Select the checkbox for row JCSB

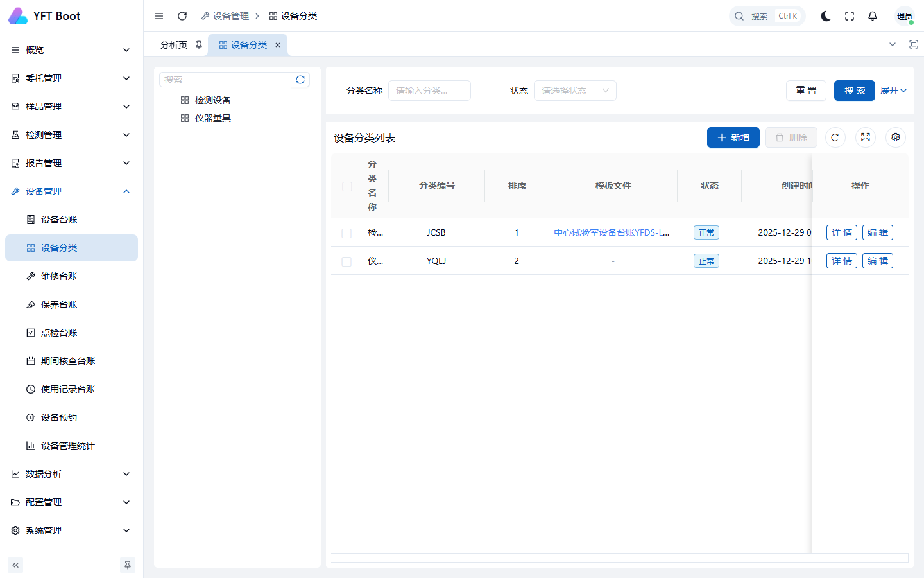[346, 233]
